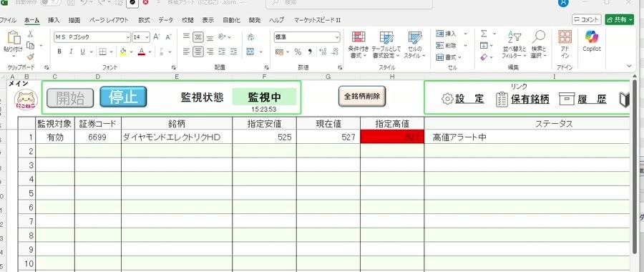Decrease decimal places icon
Image resolution: width=644 pixels, height=272 pixels.
tap(334, 52)
